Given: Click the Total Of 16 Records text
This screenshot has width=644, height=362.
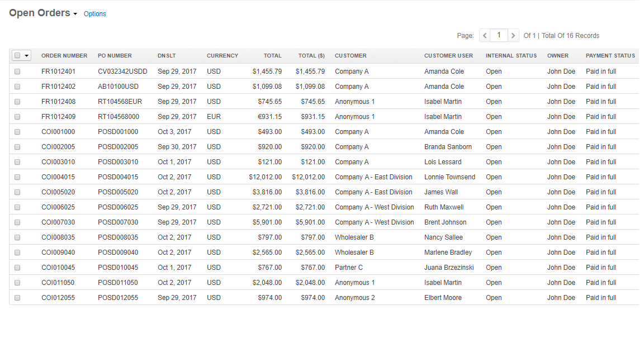Looking at the screenshot, I should tap(570, 36).
